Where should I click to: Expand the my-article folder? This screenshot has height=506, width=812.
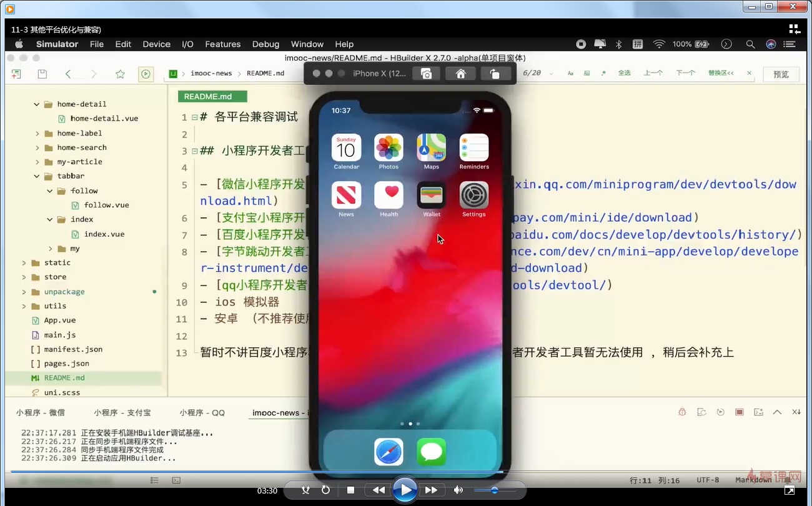(37, 162)
